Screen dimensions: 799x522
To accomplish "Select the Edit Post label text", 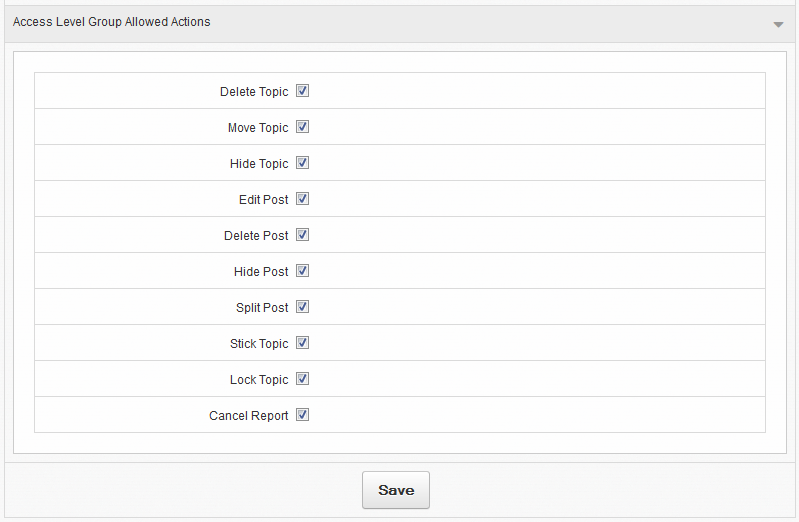I will click(x=263, y=200).
